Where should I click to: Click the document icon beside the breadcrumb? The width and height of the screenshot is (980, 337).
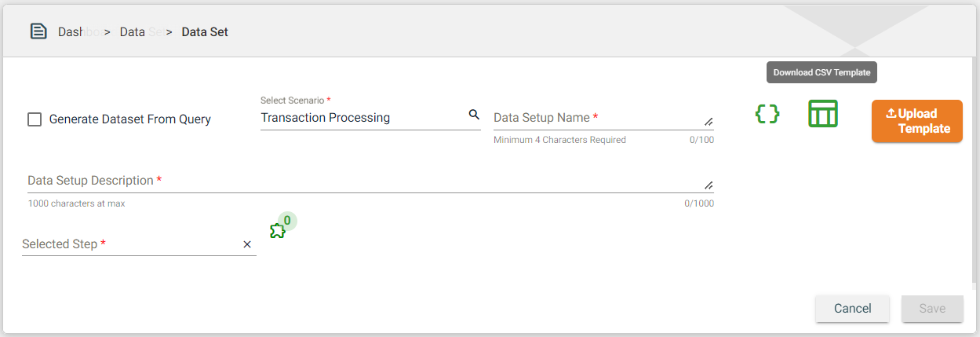38,31
